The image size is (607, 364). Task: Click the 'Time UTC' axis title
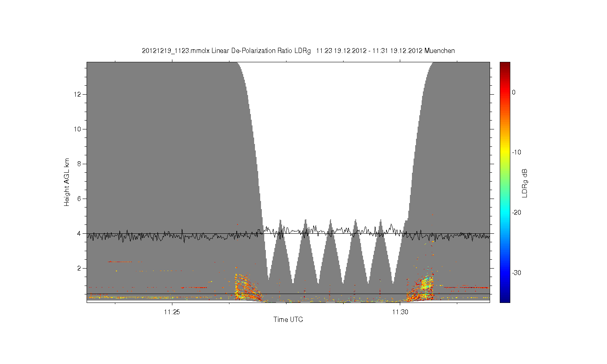tap(288, 320)
